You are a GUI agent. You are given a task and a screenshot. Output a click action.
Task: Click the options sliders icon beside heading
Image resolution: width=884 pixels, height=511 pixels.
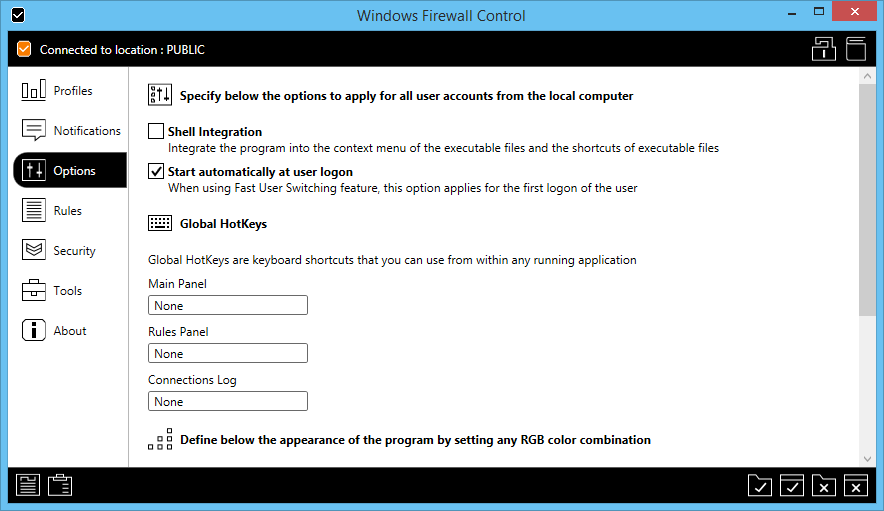tap(160, 95)
